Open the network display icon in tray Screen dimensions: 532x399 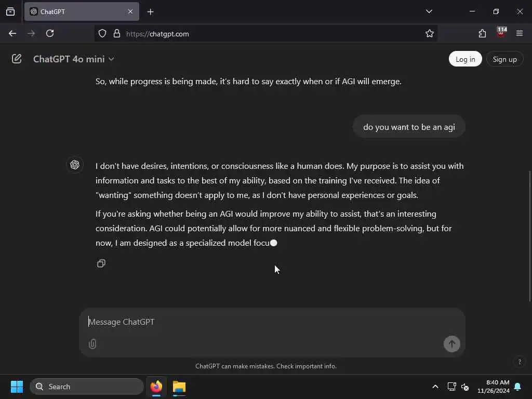click(x=451, y=387)
